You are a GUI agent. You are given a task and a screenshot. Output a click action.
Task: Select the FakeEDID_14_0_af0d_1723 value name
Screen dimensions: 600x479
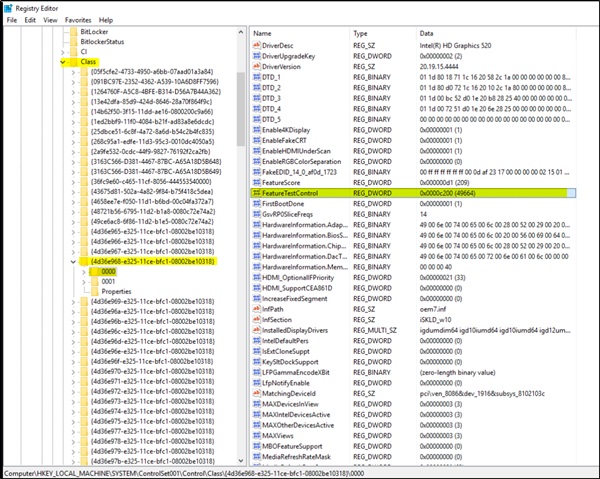click(x=299, y=172)
